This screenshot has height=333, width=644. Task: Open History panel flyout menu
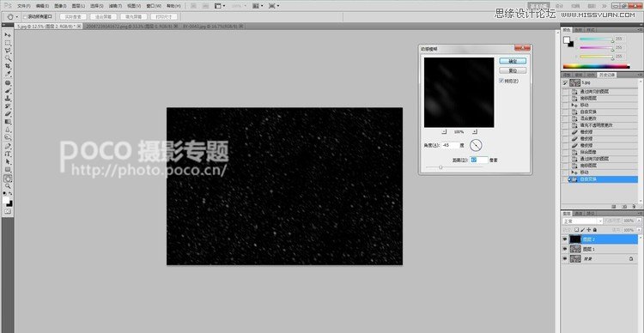coord(640,76)
